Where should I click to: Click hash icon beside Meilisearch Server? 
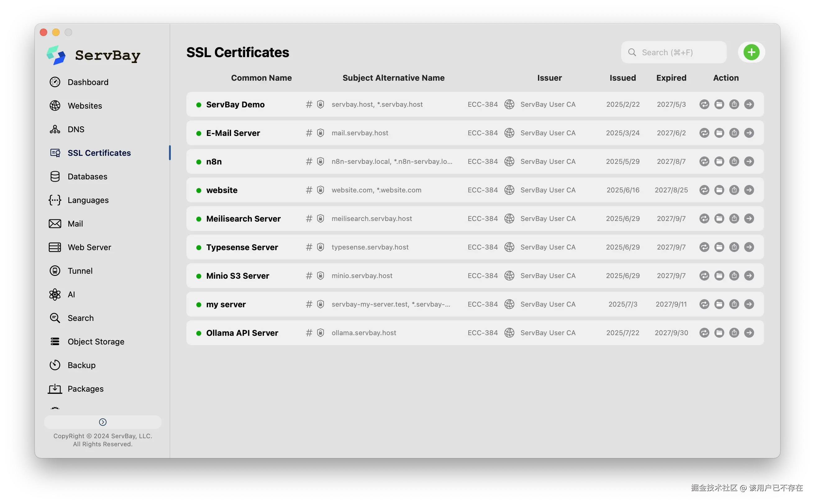coord(309,219)
